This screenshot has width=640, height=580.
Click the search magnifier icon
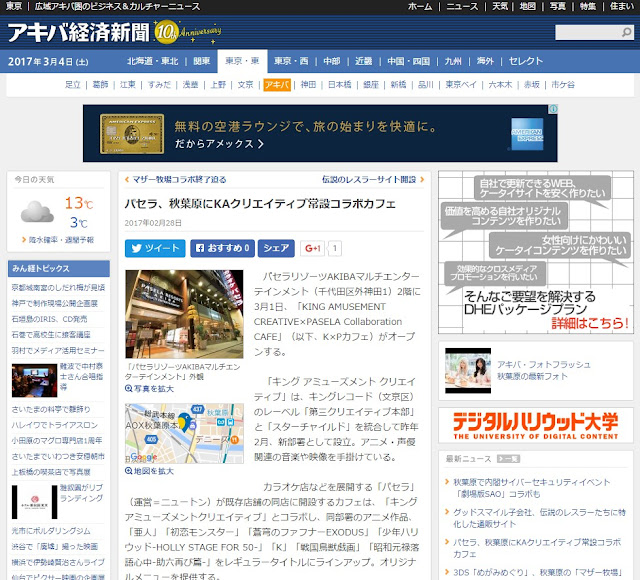626,32
